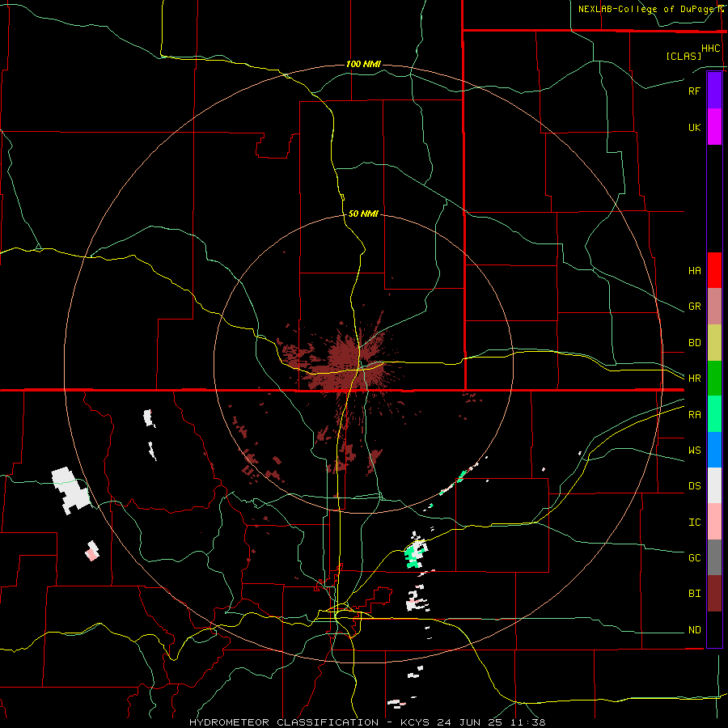The image size is (728, 728).
Task: Click the white DS legend swatch
Action: 714,485
